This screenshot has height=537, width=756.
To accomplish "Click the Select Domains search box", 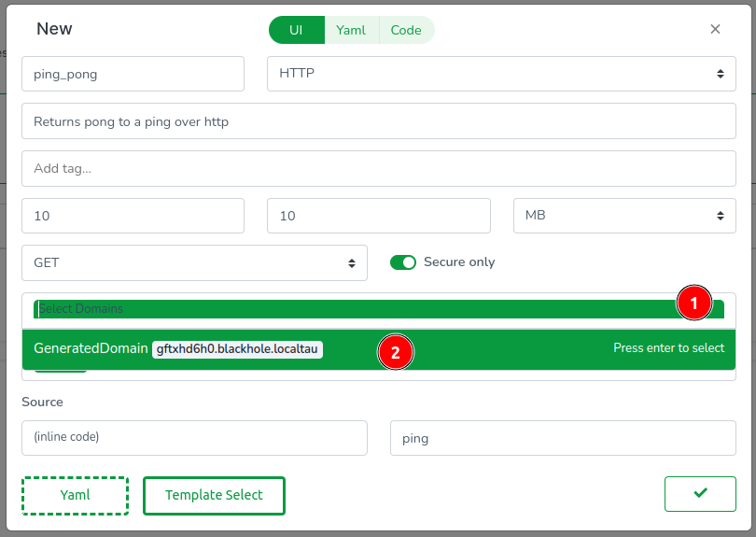I will coord(355,309).
